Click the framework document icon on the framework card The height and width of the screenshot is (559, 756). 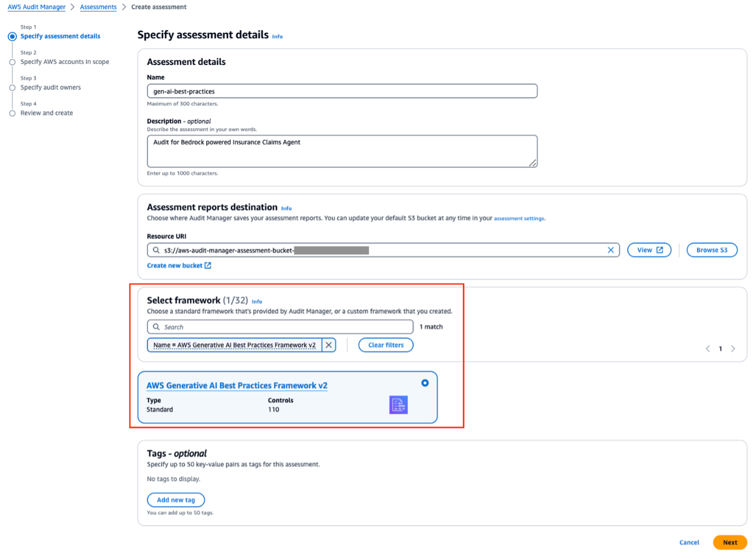tap(398, 405)
